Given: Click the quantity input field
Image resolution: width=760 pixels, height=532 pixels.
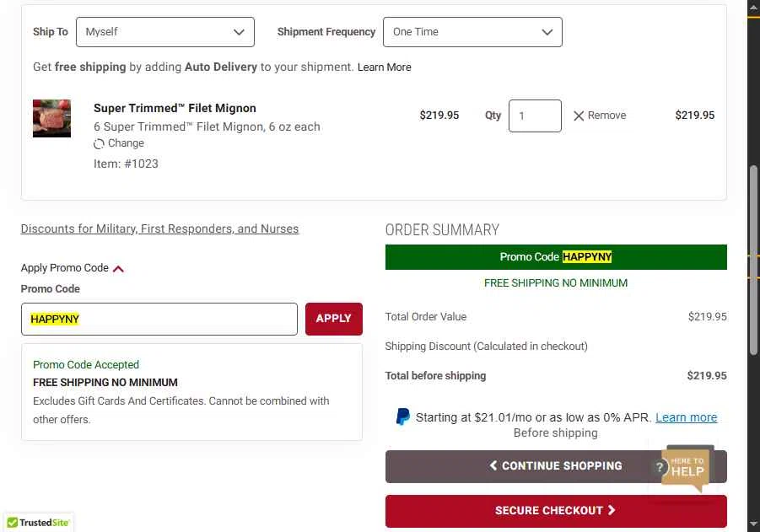Looking at the screenshot, I should pyautogui.click(x=534, y=116).
